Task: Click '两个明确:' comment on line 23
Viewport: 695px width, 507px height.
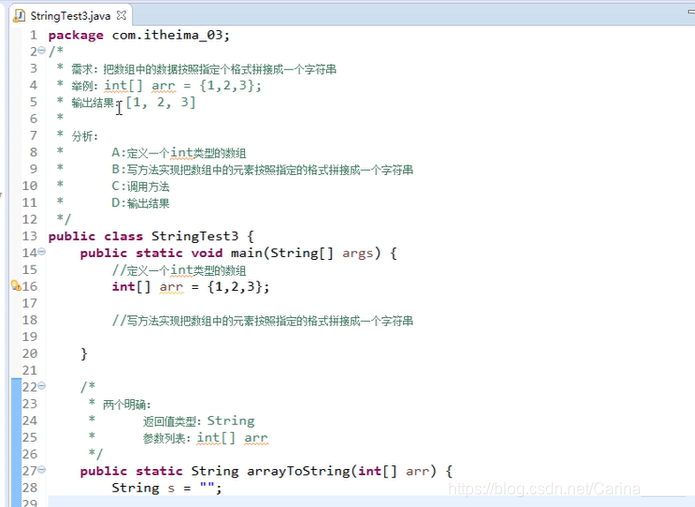Action: click(127, 405)
